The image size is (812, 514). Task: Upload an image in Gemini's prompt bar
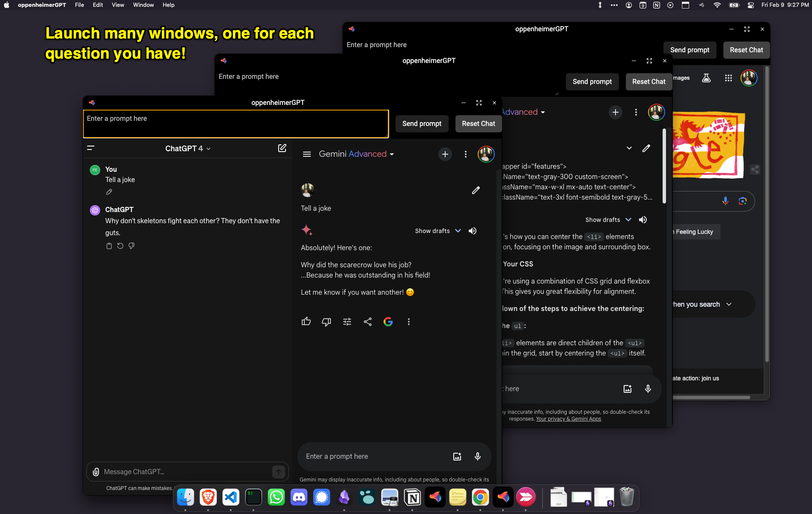457,456
